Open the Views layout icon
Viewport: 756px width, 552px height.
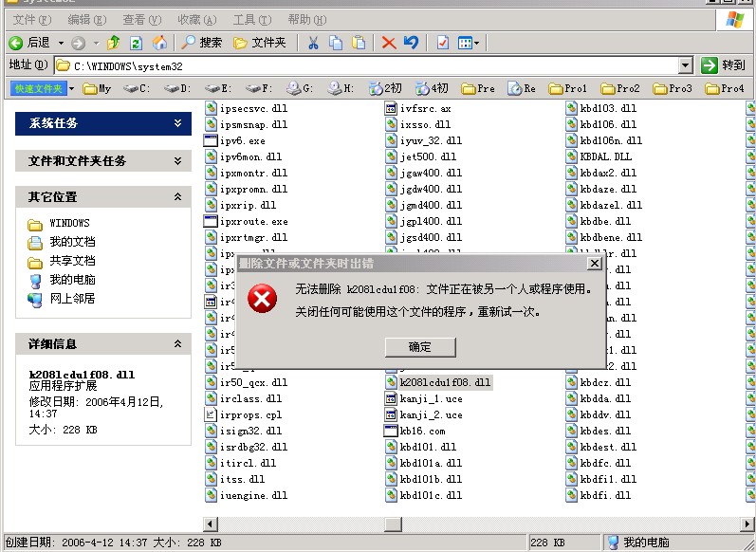(466, 44)
